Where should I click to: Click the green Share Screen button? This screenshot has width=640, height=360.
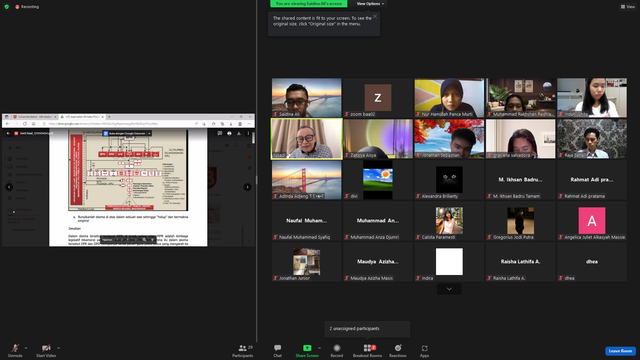(307, 350)
